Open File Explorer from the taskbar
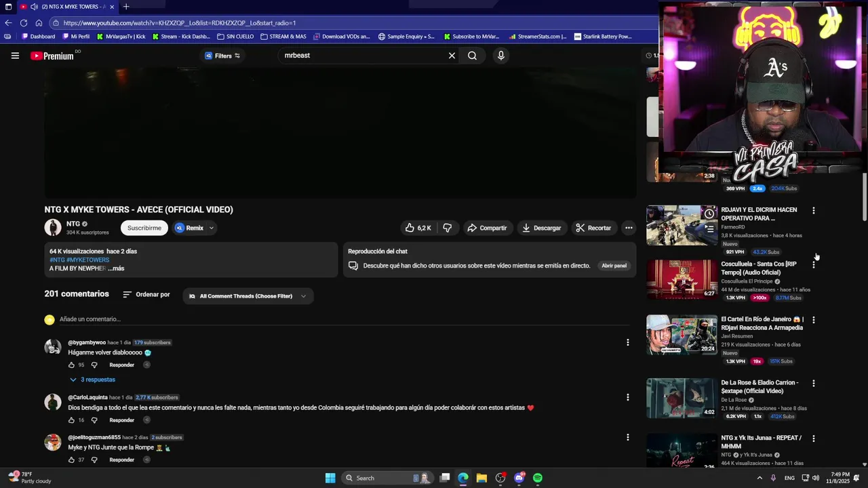The height and width of the screenshot is (488, 868). 481,478
